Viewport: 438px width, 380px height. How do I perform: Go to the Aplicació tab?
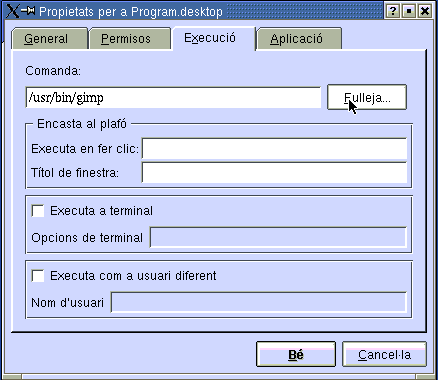coord(299,39)
